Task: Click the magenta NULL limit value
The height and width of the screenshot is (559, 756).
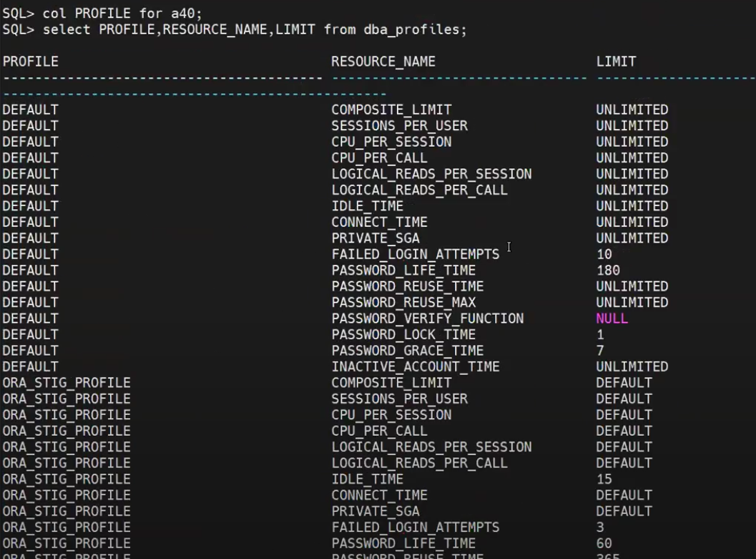Action: click(x=612, y=319)
